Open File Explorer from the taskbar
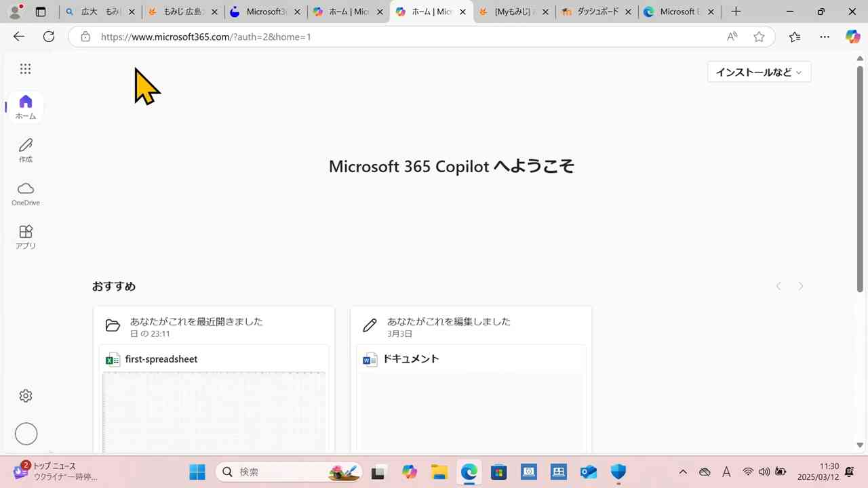The height and width of the screenshot is (488, 868). [439, 472]
